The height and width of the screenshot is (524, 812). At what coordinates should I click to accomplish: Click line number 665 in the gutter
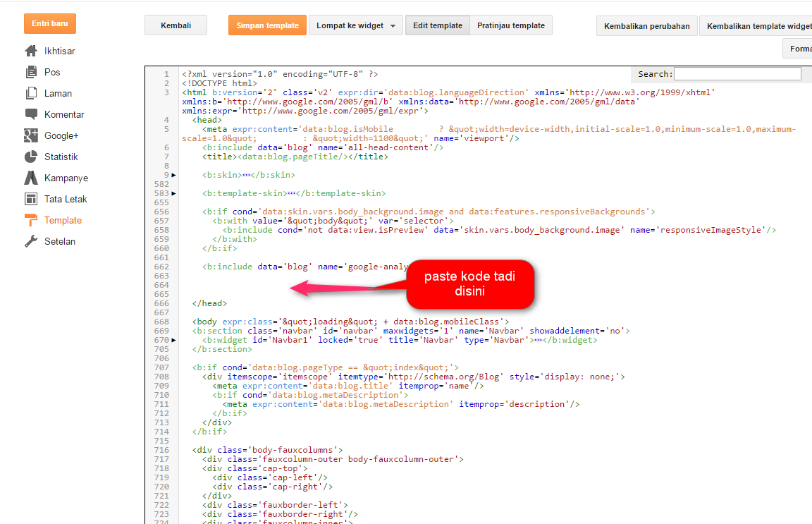161,294
